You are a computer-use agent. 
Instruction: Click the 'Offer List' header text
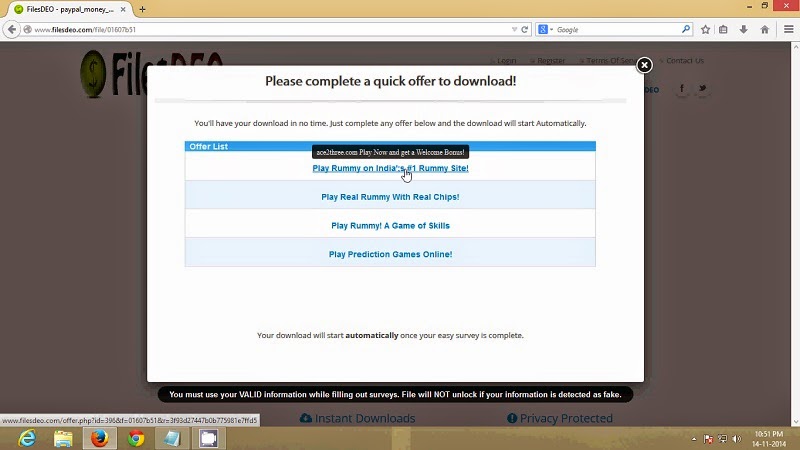[x=209, y=146]
